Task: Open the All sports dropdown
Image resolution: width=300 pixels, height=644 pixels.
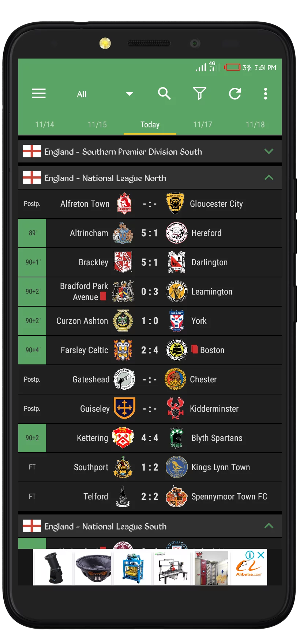Action: pyautogui.click(x=105, y=94)
